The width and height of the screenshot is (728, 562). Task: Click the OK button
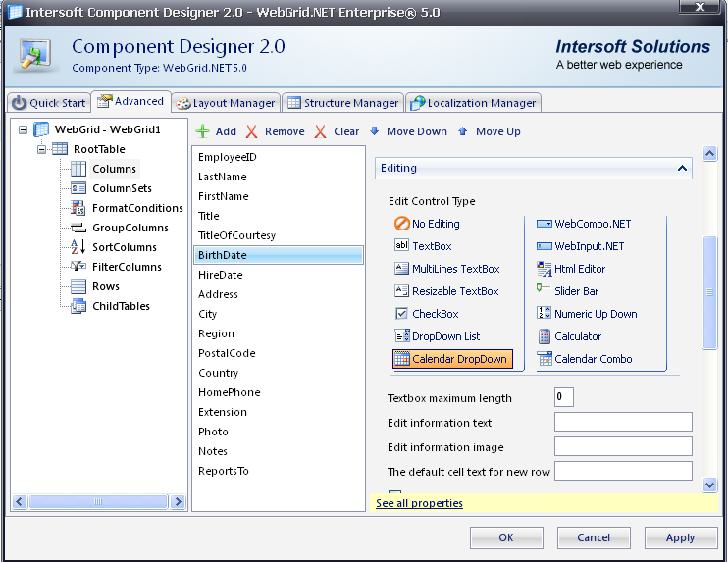tap(506, 537)
